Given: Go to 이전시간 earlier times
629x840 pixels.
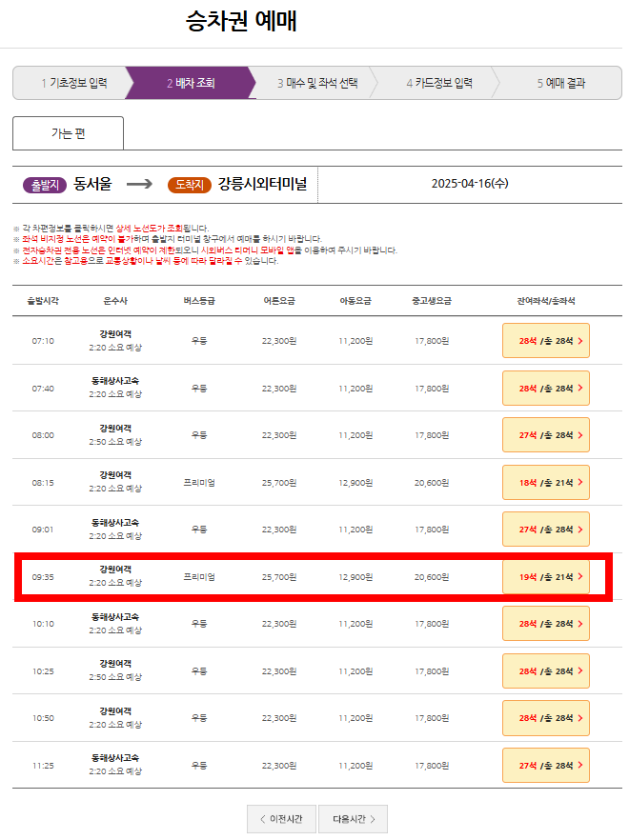Looking at the screenshot, I should [281, 819].
